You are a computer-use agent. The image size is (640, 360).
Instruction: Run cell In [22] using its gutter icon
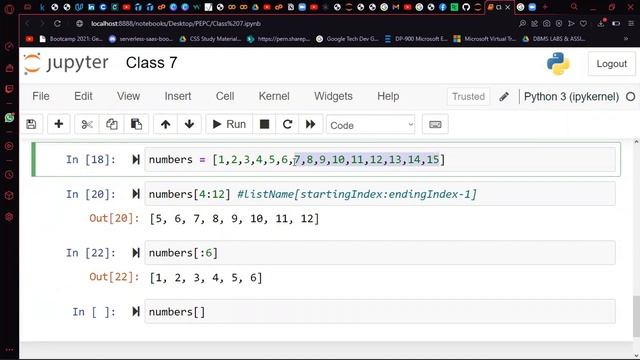tap(136, 253)
